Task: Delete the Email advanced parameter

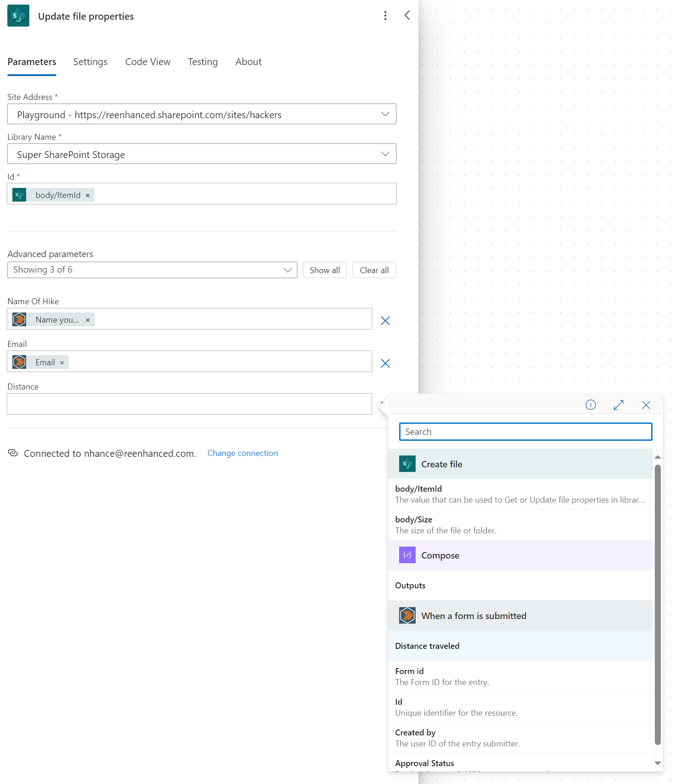Action: pyautogui.click(x=385, y=363)
